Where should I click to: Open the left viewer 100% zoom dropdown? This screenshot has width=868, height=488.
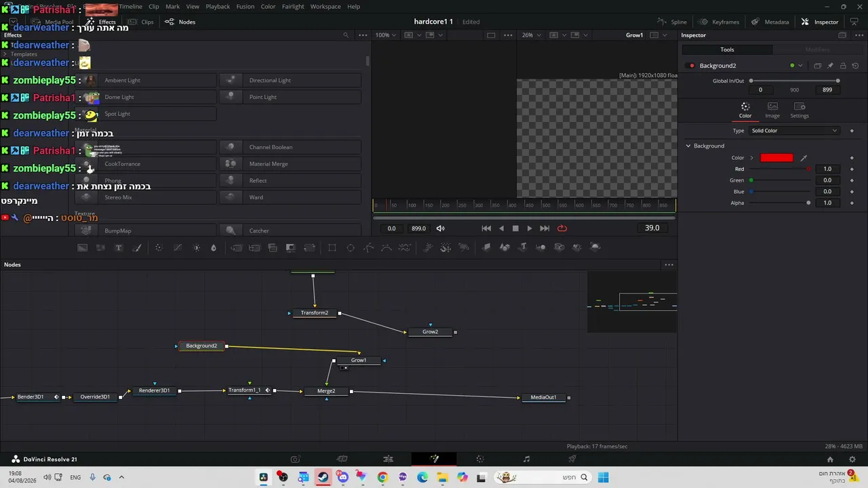[386, 35]
